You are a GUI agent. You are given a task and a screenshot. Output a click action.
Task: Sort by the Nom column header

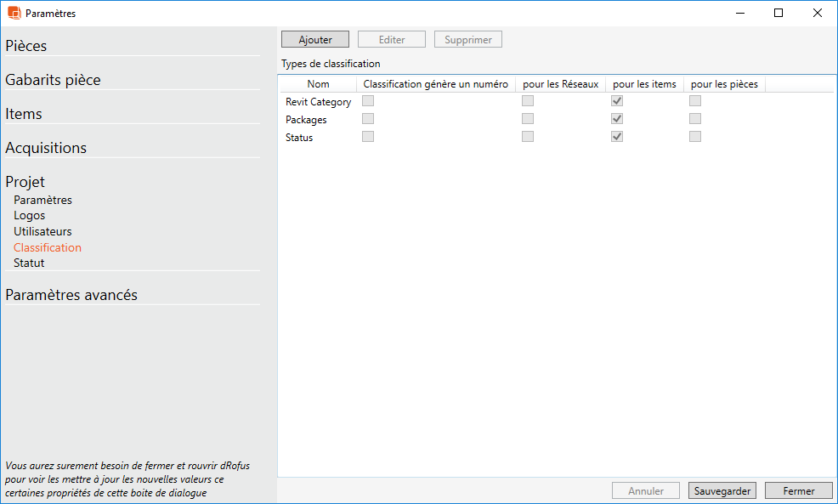point(318,84)
